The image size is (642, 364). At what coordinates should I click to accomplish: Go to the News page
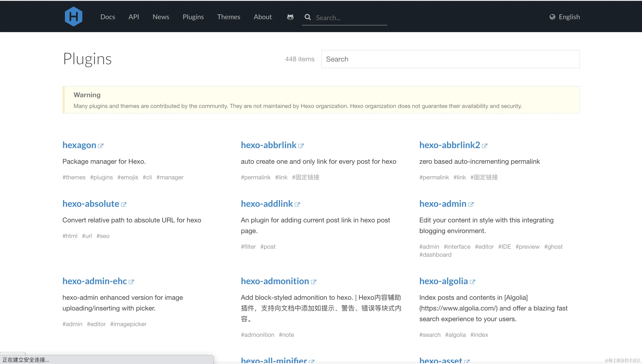161,17
